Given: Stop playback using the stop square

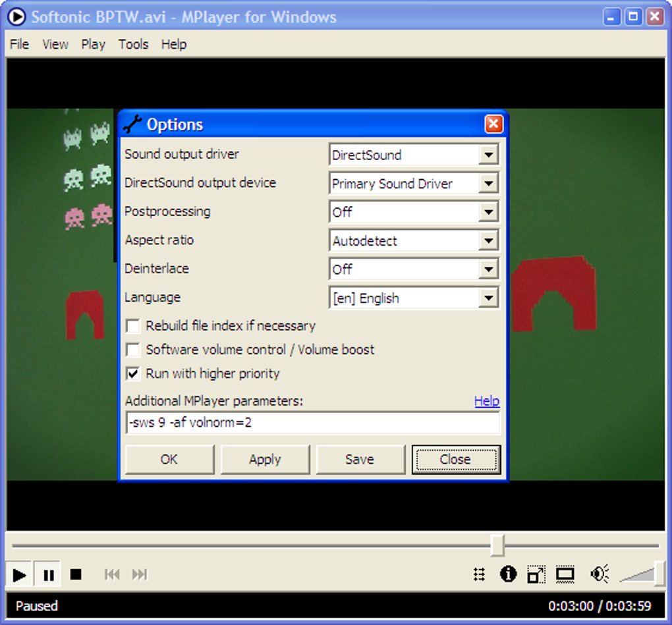Looking at the screenshot, I should pyautogui.click(x=76, y=574).
